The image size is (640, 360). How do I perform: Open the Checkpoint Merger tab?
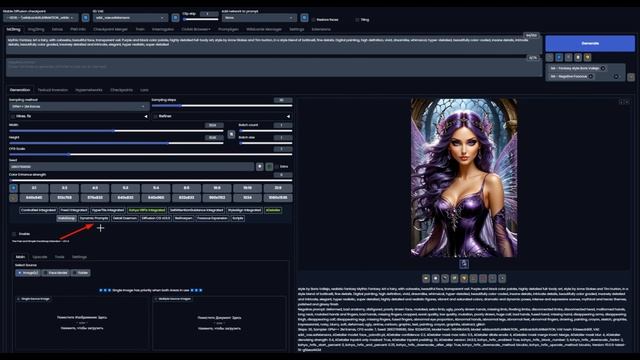tap(110, 29)
